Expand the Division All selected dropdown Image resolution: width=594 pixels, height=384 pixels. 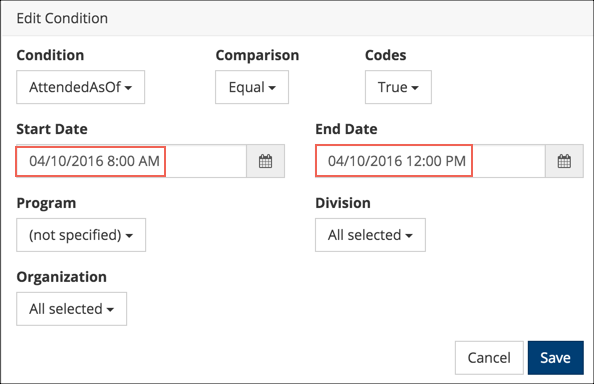[370, 235]
